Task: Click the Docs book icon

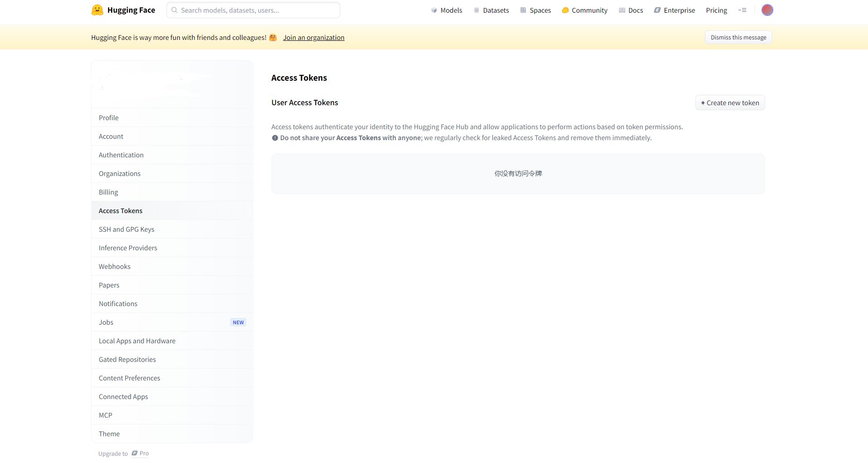Action: 622,10
